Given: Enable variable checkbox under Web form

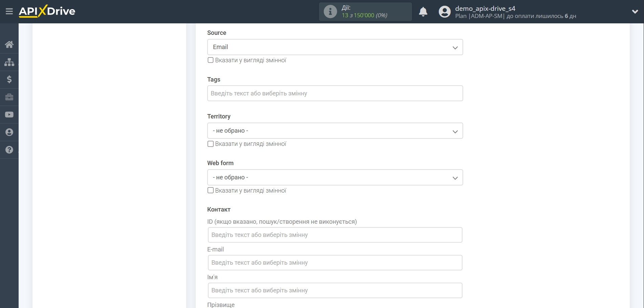Looking at the screenshot, I should click(x=211, y=191).
